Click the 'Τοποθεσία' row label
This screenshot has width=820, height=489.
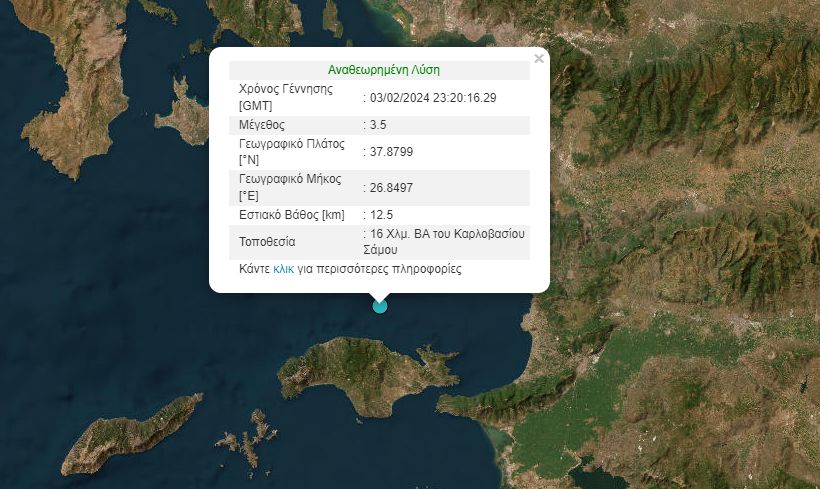click(x=267, y=242)
